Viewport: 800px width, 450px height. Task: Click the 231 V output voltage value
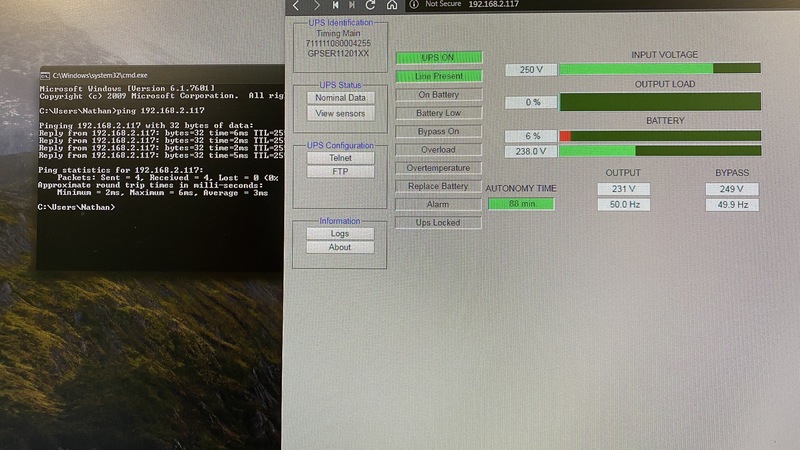coord(623,189)
